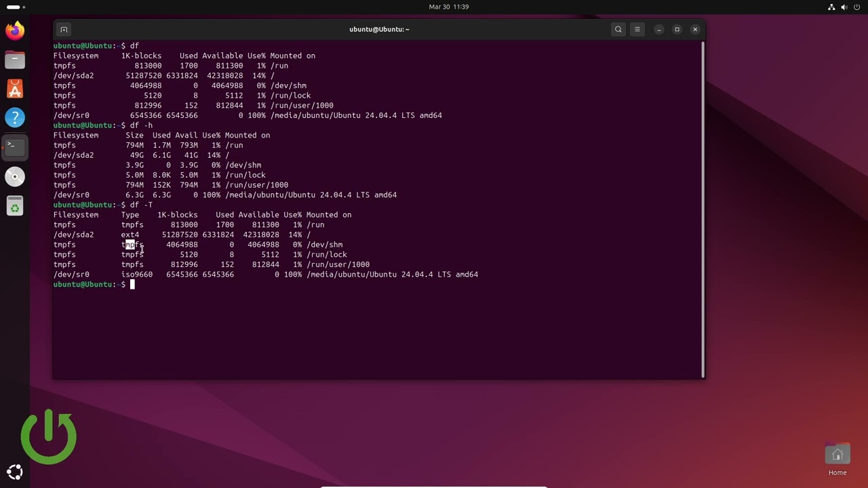
Task: Click the network icon in system tray
Action: (831, 7)
